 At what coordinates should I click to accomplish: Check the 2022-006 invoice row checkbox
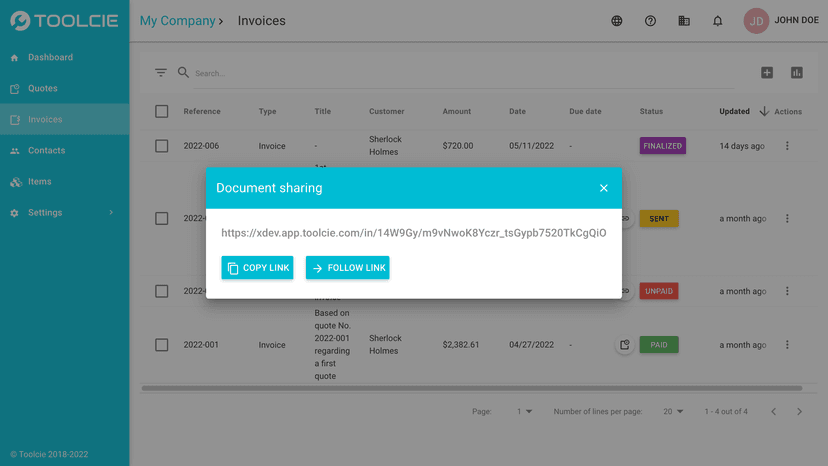pos(162,146)
